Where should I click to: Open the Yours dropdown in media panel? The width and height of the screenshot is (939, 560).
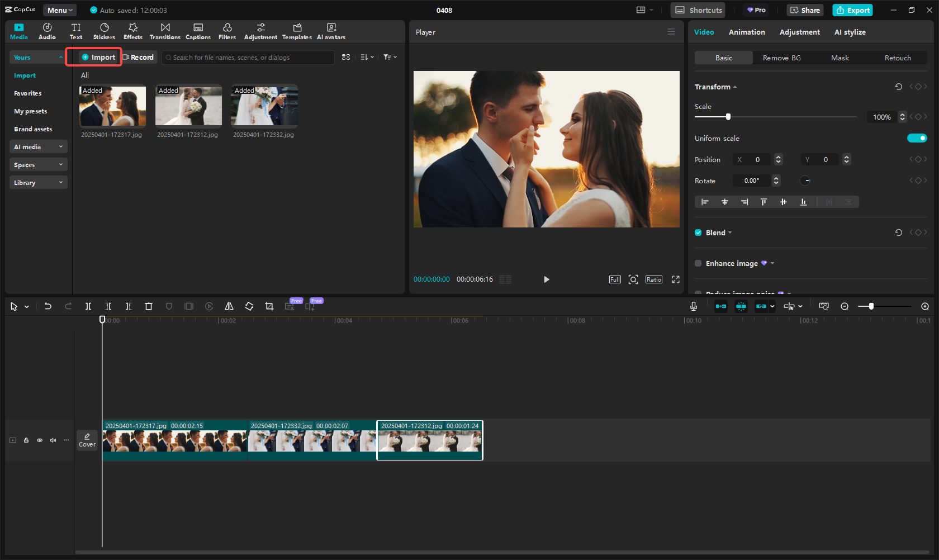click(x=37, y=57)
